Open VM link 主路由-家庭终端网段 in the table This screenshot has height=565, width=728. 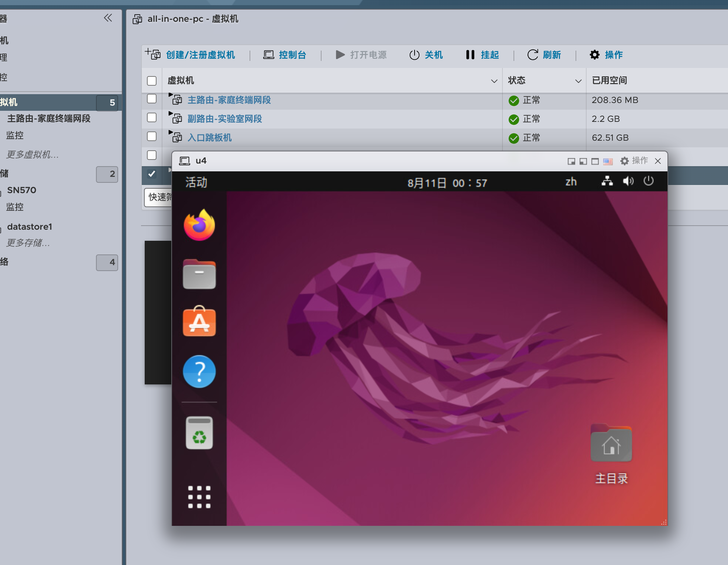click(x=229, y=100)
